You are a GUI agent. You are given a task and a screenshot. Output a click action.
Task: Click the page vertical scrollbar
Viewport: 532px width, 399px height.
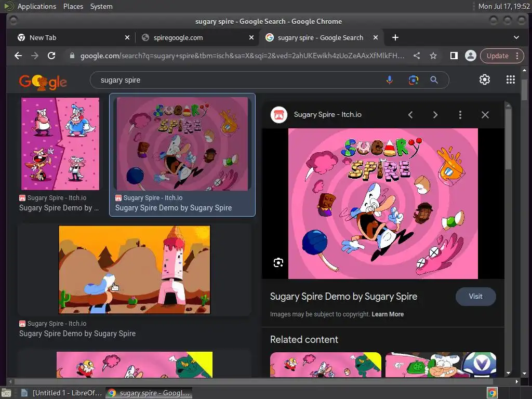[x=525, y=89]
